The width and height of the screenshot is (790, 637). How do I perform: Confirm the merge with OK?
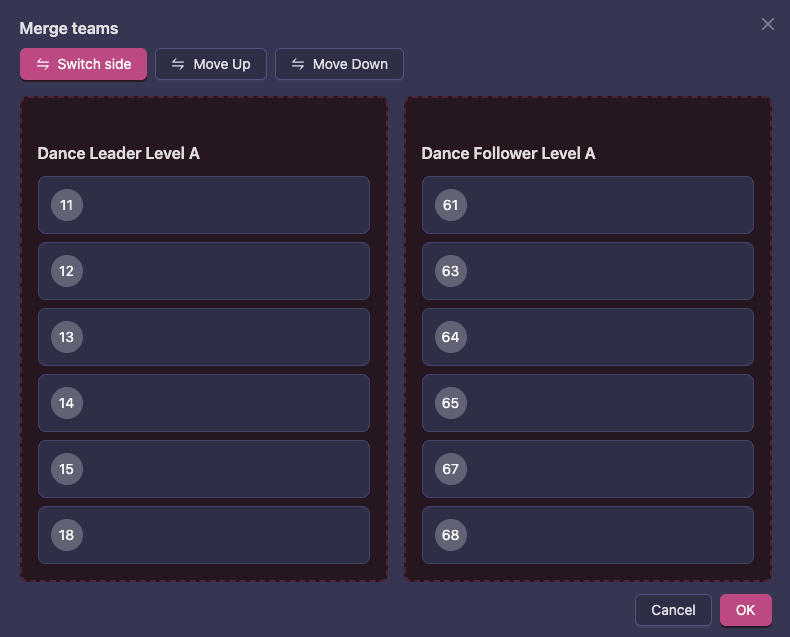[x=745, y=610]
